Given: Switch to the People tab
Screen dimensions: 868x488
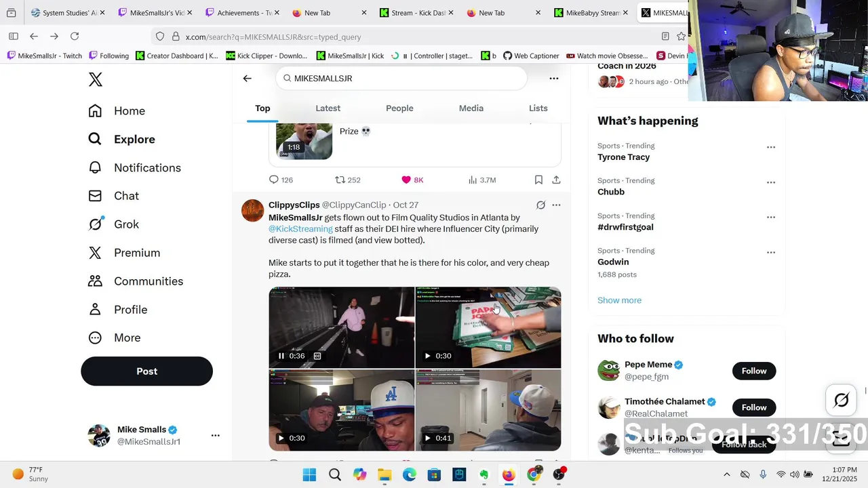Looking at the screenshot, I should point(399,108).
